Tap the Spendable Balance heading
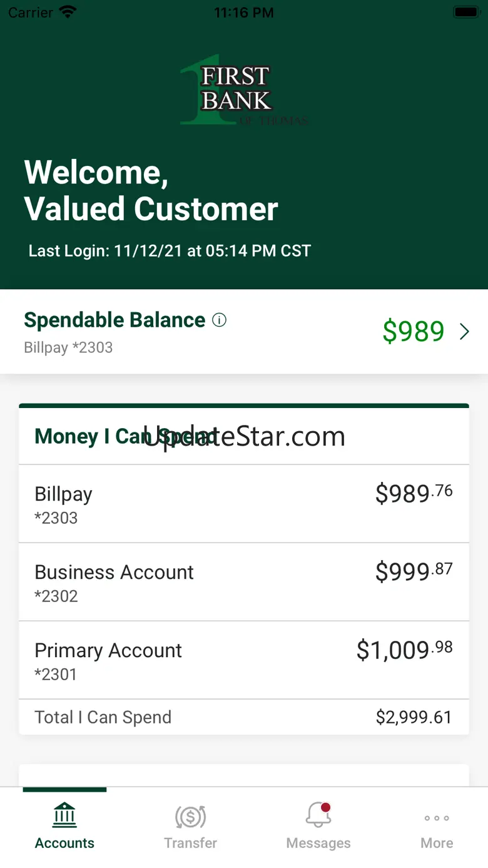488x868 pixels. click(114, 320)
